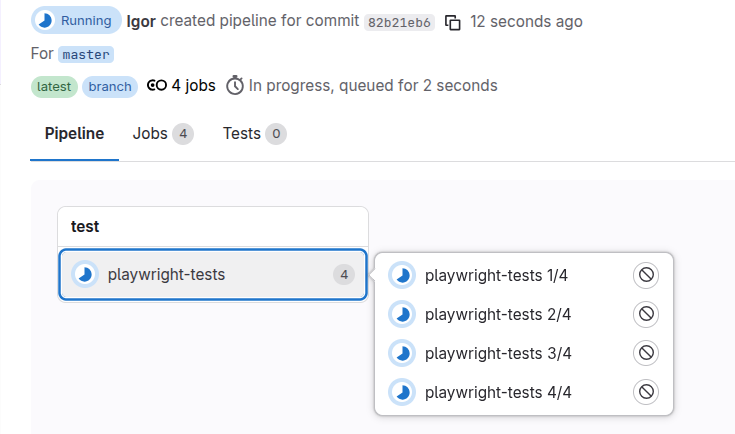
Task: Click the branch badge
Action: click(110, 86)
